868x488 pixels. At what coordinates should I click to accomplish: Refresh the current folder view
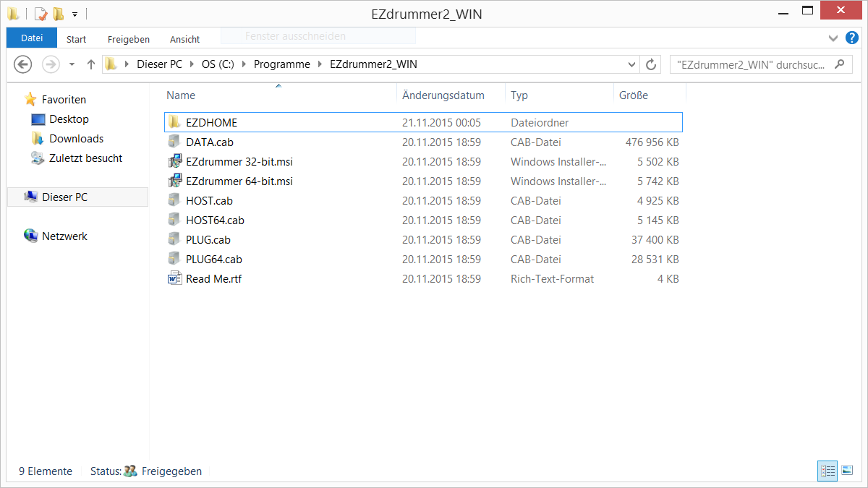651,64
